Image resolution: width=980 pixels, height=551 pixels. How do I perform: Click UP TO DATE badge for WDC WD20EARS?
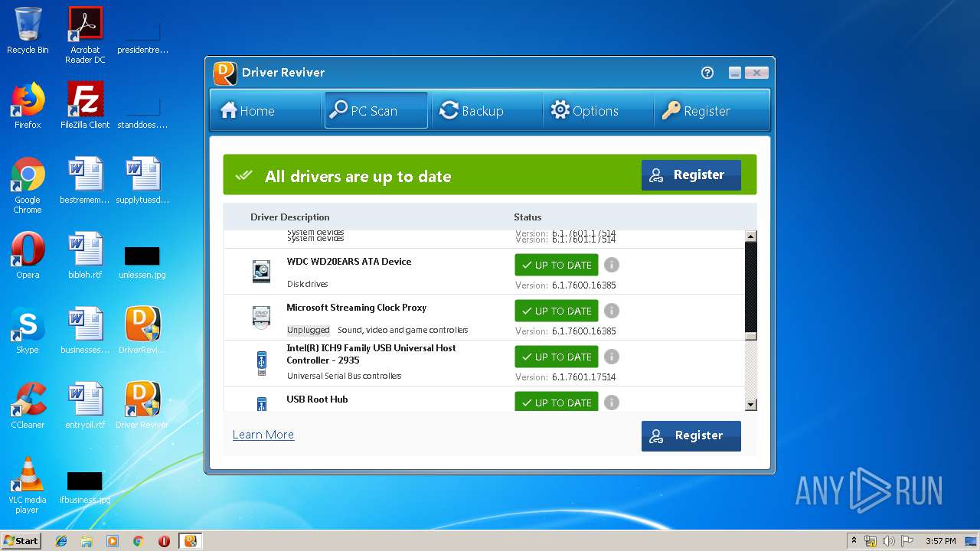tap(557, 265)
